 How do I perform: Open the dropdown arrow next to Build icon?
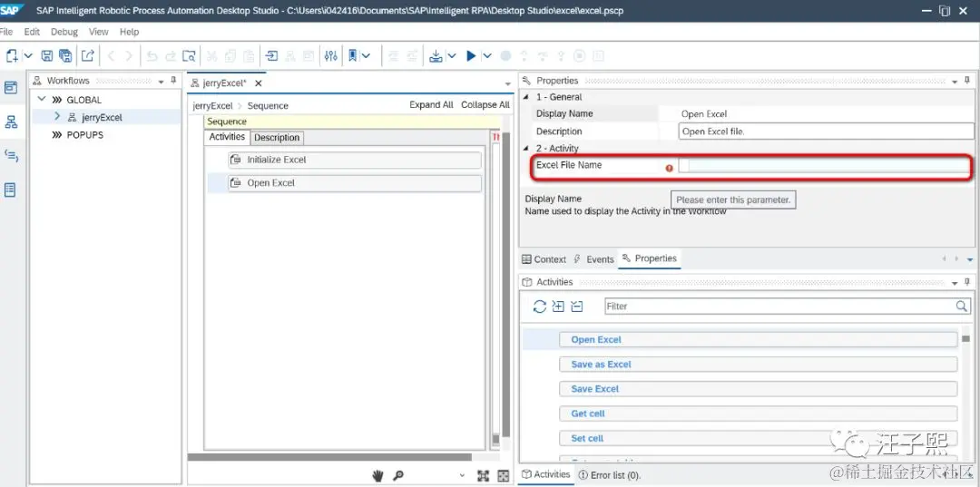(x=451, y=56)
